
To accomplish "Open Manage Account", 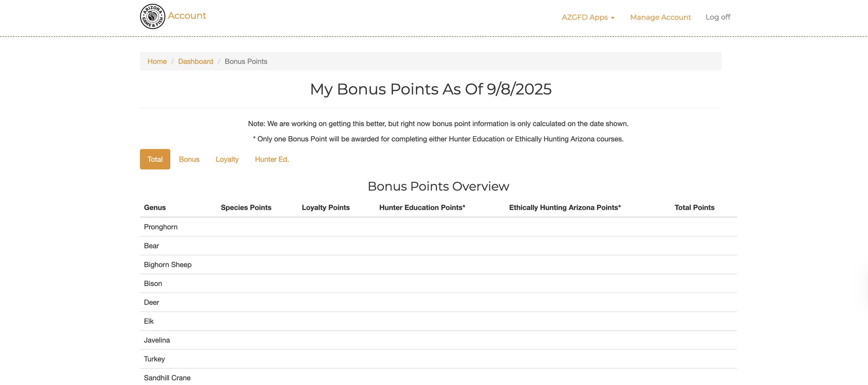I will pyautogui.click(x=660, y=17).
